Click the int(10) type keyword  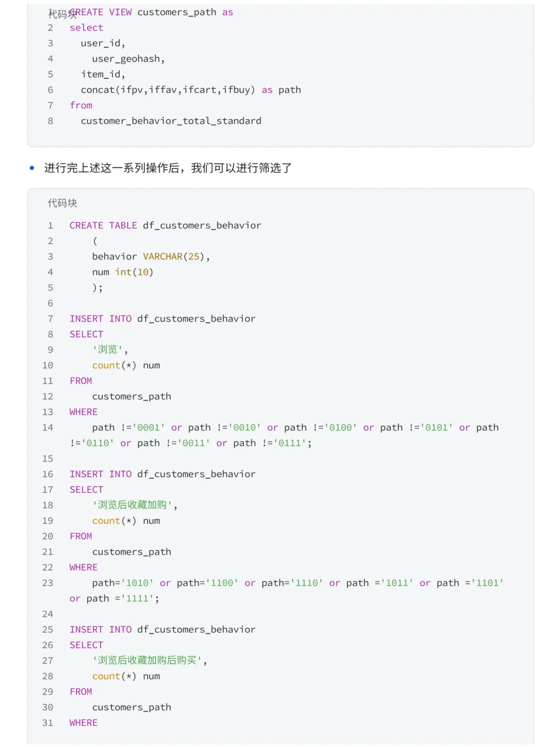point(134,272)
